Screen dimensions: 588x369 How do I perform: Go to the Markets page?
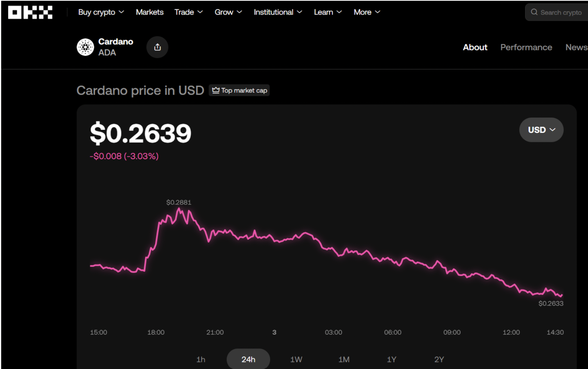click(150, 12)
